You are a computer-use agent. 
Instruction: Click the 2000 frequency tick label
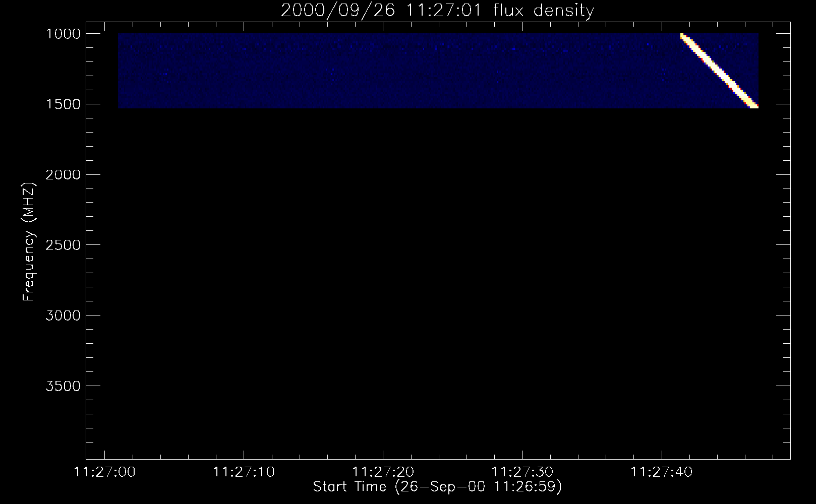pyautogui.click(x=63, y=175)
